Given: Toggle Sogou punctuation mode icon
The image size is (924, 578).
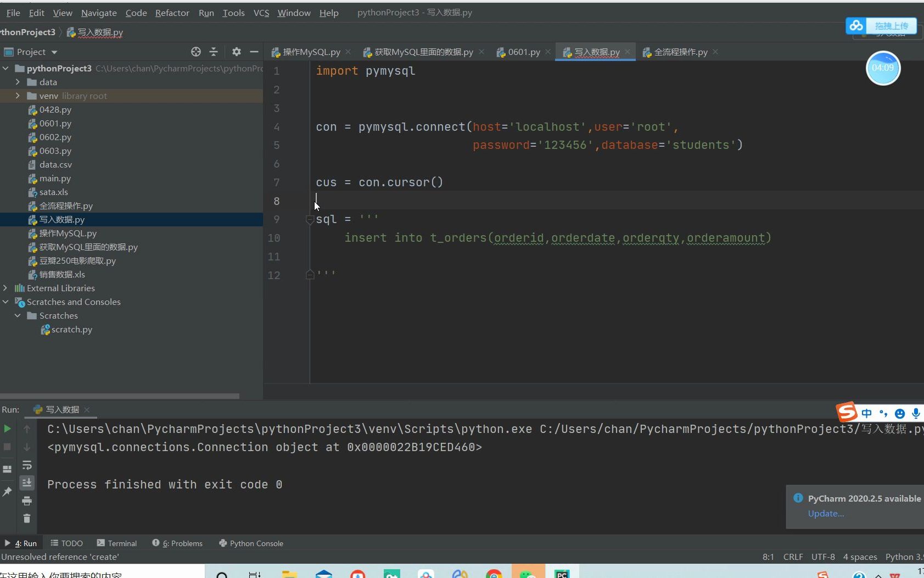Looking at the screenshot, I should (883, 414).
